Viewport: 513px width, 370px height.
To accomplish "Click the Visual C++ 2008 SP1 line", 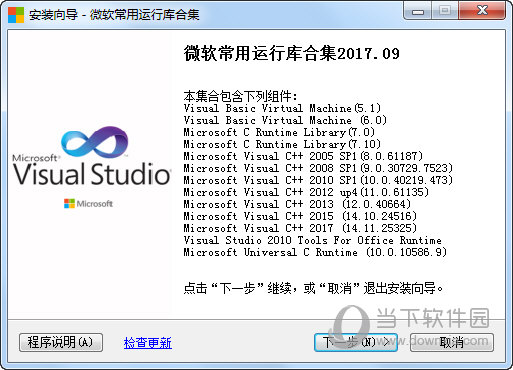I will [318, 168].
